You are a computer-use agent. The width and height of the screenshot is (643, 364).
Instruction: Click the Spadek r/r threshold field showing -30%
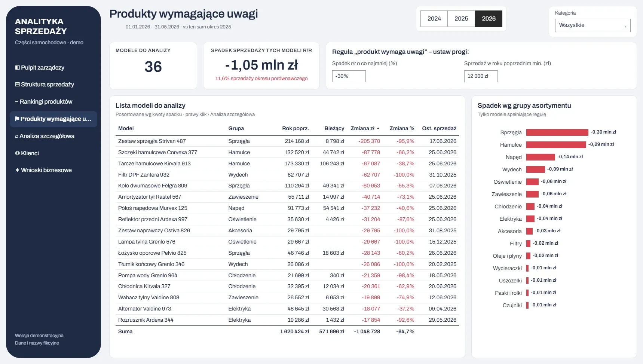349,76
